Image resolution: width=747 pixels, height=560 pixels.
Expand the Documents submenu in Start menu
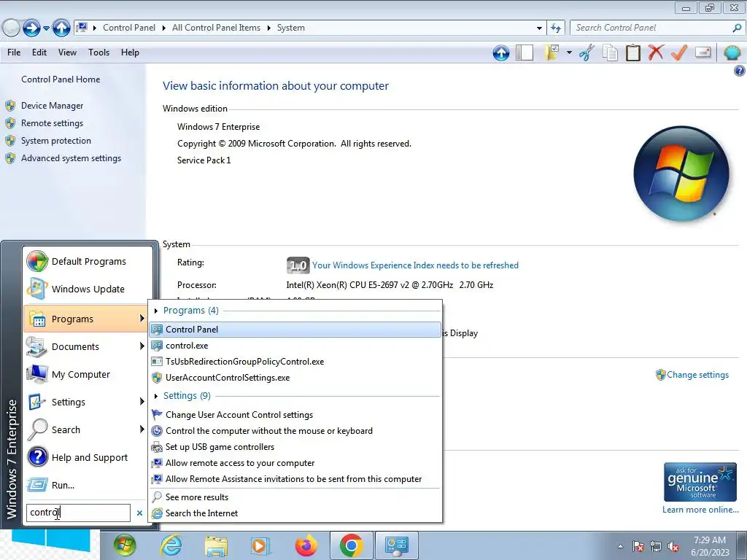142,346
